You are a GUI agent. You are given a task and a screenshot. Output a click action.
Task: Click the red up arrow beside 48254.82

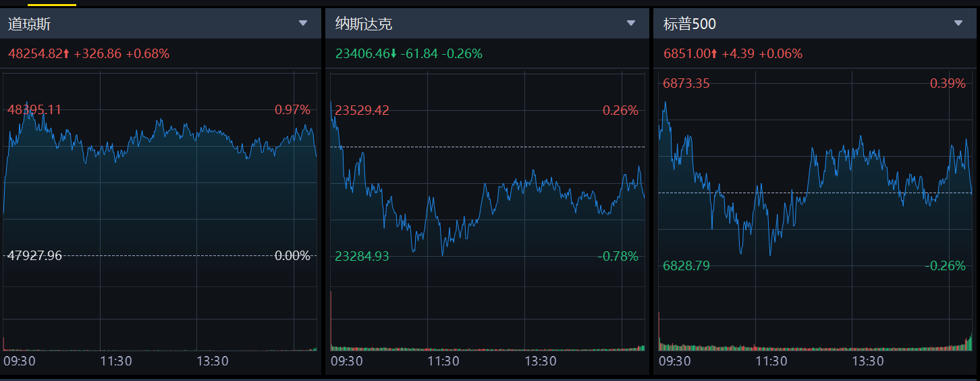click(66, 54)
